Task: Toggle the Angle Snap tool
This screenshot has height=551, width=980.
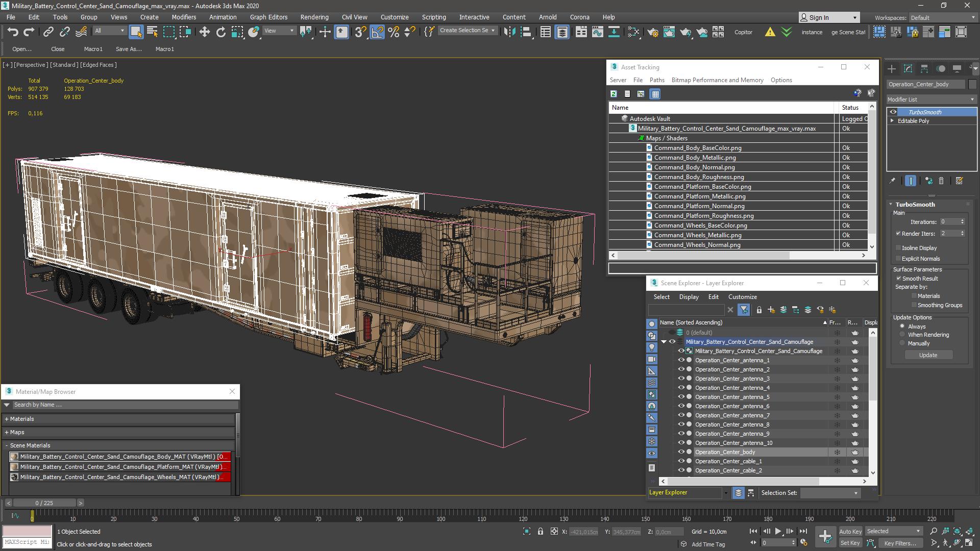Action: pos(377,32)
